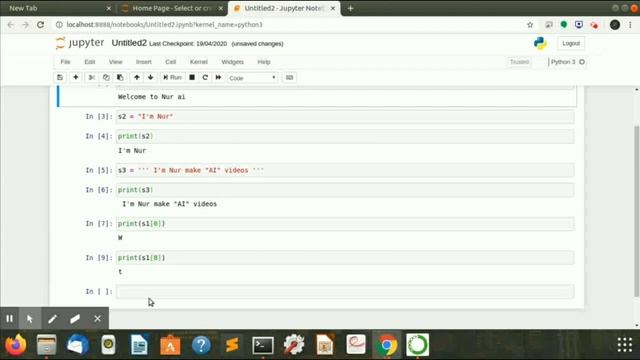This screenshot has height=360, width=640.
Task: Open the Edit menu
Action: coord(89,62)
